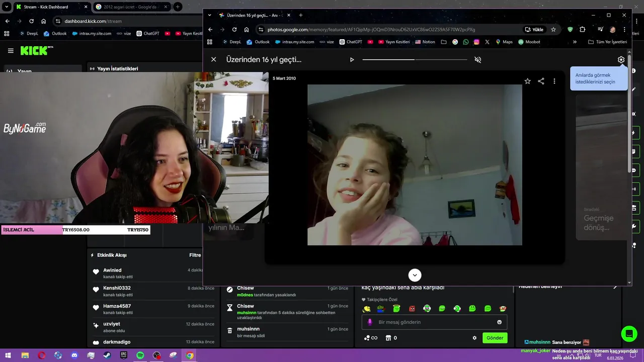
Task: Click the Kick chat message input
Action: click(434, 322)
